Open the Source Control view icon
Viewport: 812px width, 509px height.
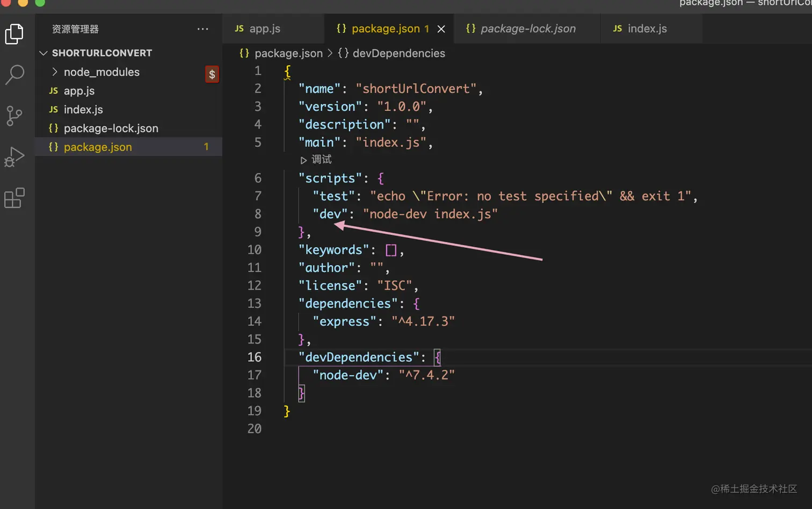(15, 116)
